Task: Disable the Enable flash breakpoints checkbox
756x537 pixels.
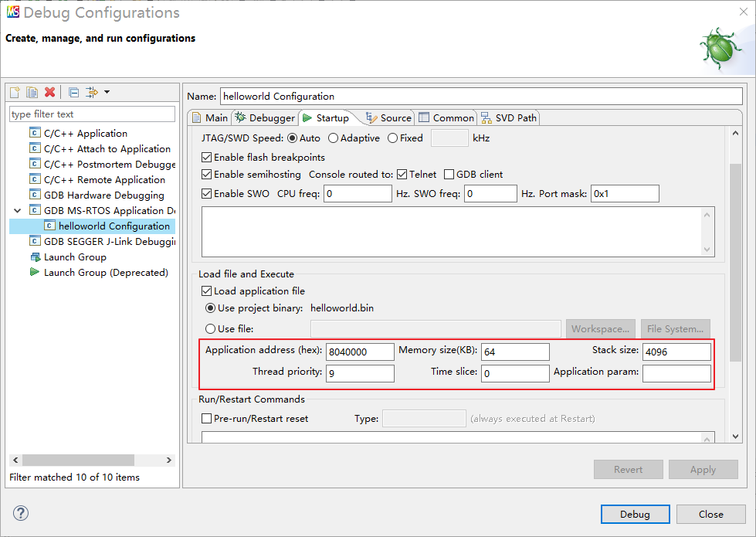Action: click(207, 158)
